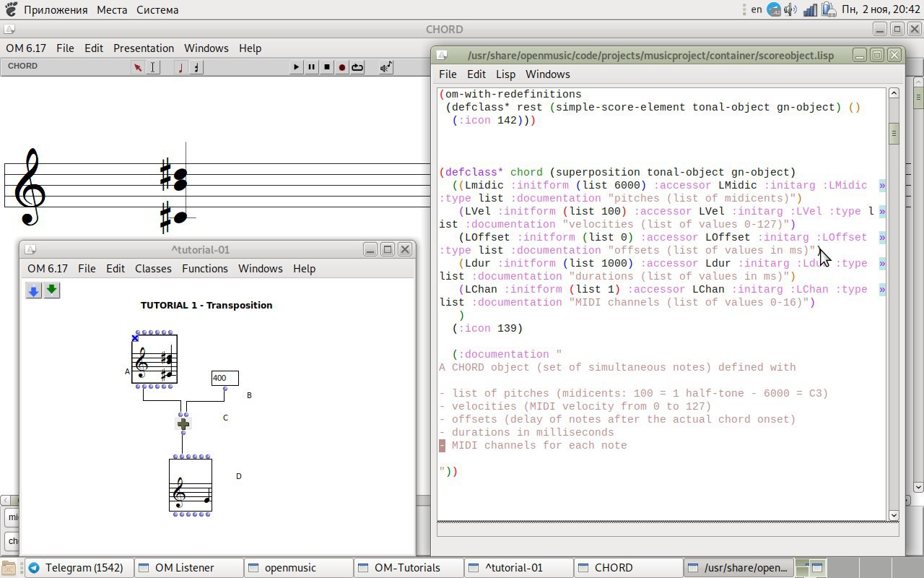Select chord box A in the tutorial patch
924x578 pixels.
pos(154,360)
